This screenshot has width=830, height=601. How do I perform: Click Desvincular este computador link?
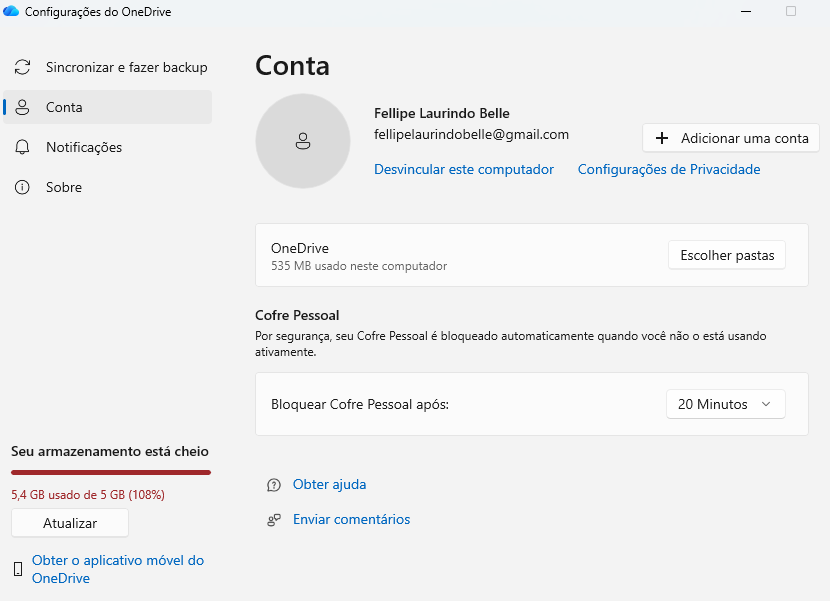point(464,169)
